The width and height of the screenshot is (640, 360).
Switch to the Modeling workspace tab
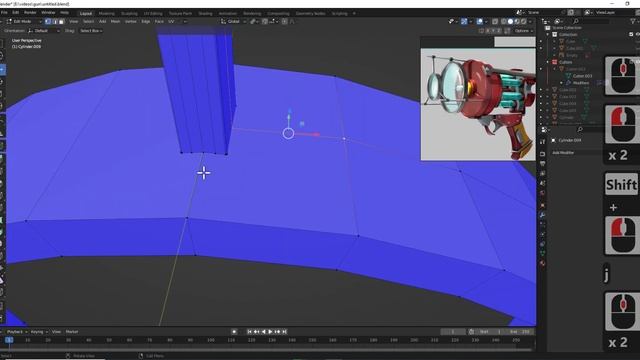coord(107,13)
